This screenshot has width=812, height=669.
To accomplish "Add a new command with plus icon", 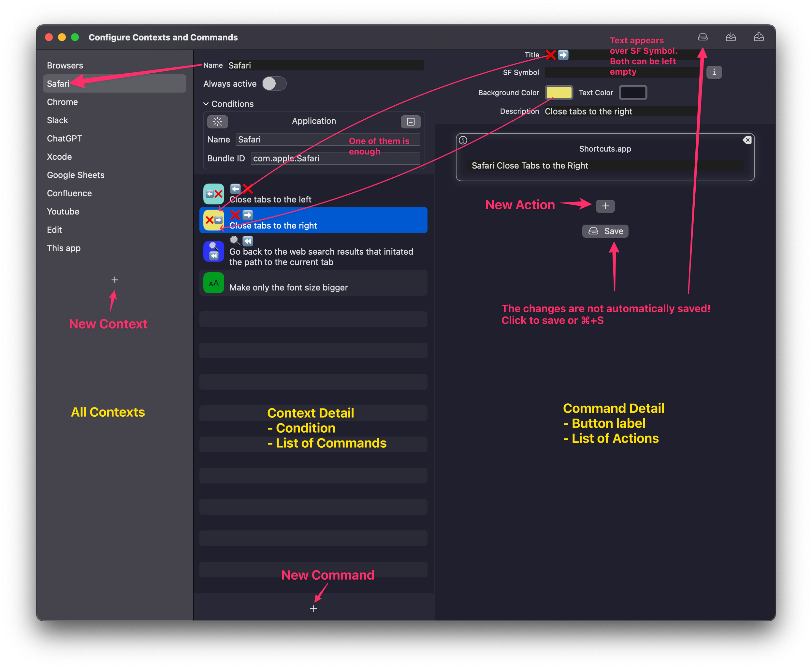I will click(x=313, y=608).
